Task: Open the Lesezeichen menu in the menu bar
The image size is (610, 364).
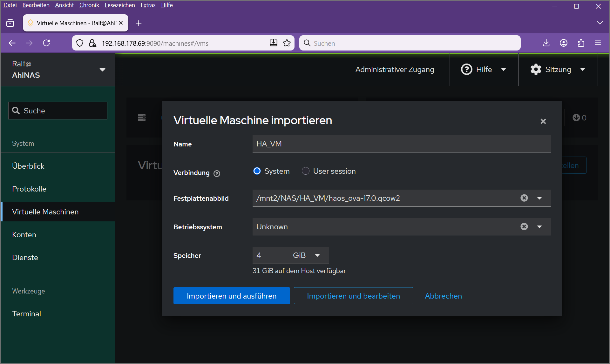Action: 119,5
